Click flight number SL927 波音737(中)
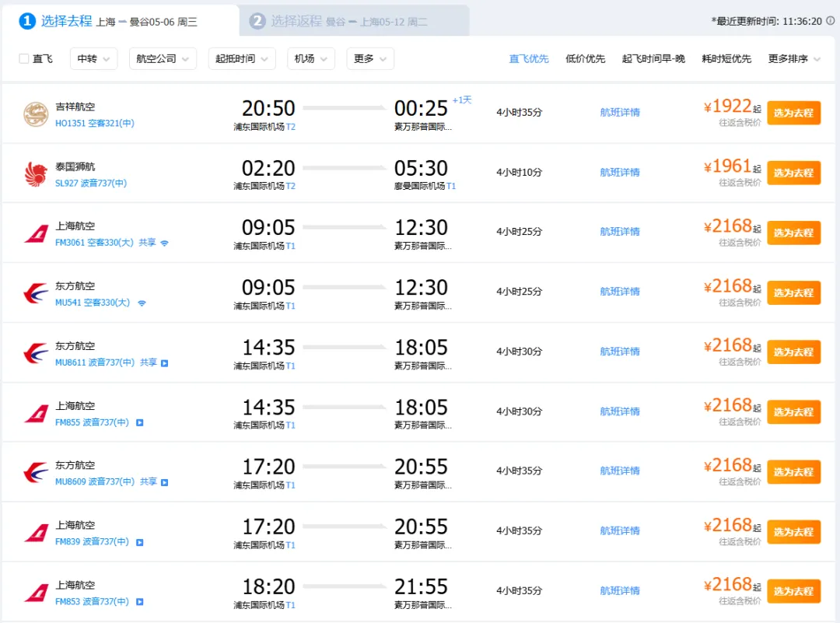840x623 pixels. pyautogui.click(x=91, y=184)
